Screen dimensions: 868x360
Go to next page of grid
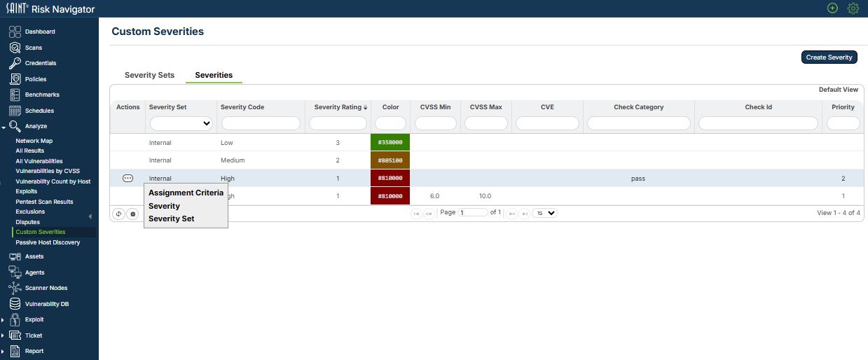[512, 213]
